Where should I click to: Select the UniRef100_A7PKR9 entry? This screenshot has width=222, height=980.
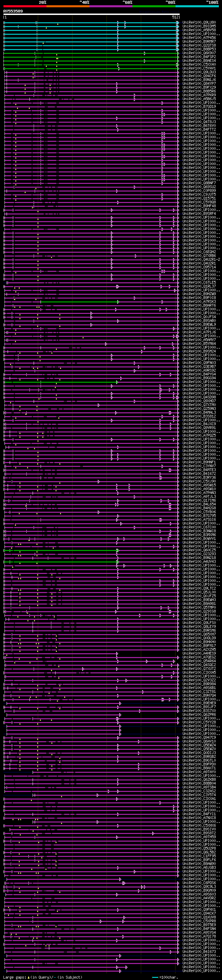[199, 95]
